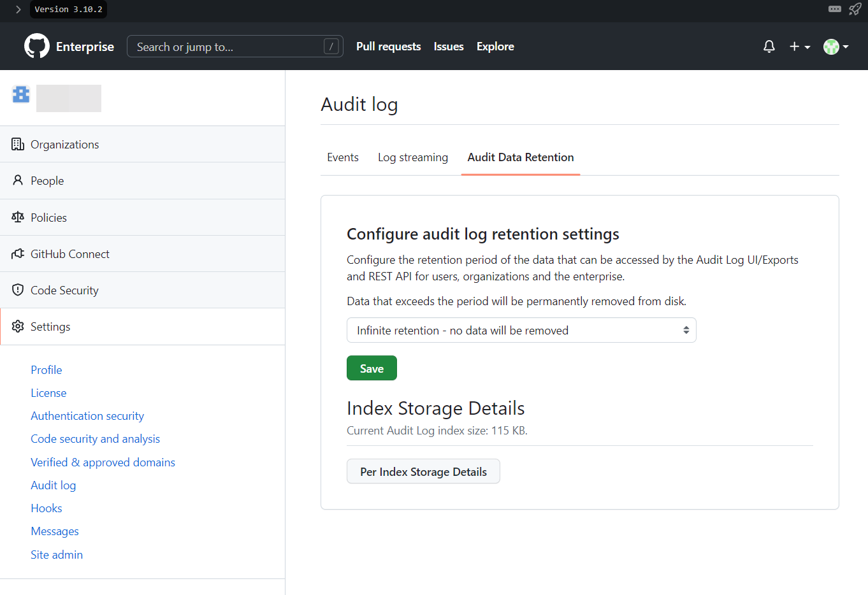Click 'Configure audit log retention settings' heading
The image size is (868, 595).
pos(483,234)
